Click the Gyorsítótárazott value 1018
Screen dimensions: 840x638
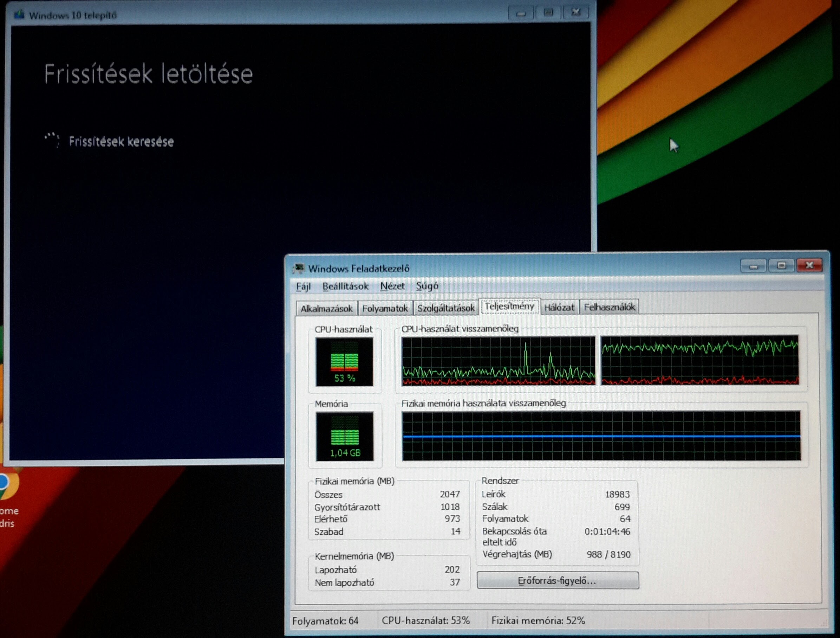(450, 507)
